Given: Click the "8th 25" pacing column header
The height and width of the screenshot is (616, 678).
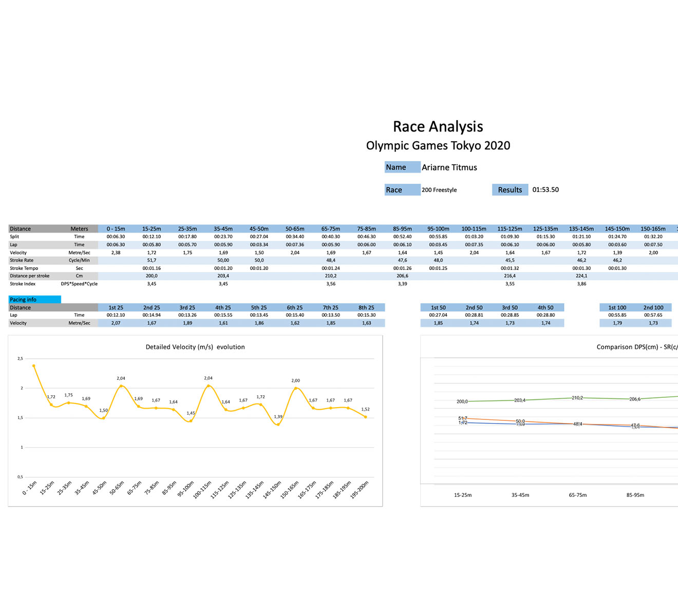Looking at the screenshot, I should pyautogui.click(x=366, y=307).
